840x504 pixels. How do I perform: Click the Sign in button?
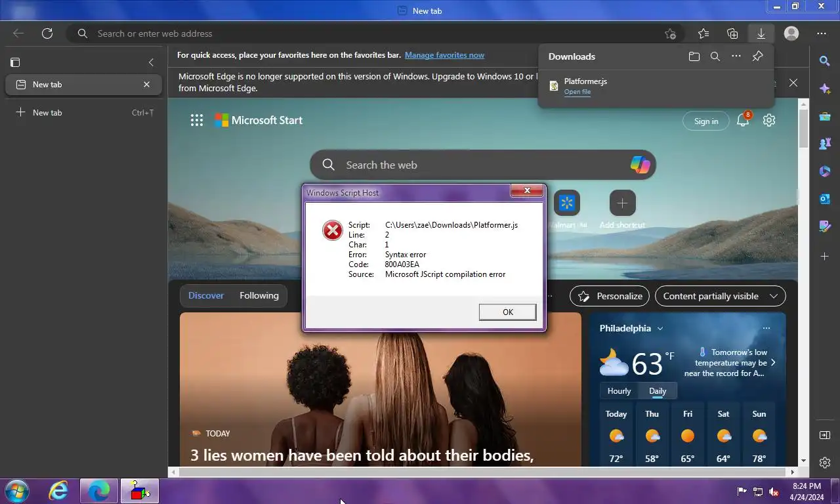tap(706, 121)
